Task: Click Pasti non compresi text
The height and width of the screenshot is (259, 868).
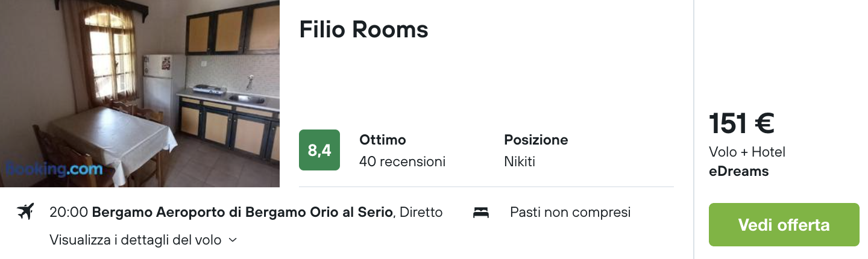Action: click(x=570, y=212)
